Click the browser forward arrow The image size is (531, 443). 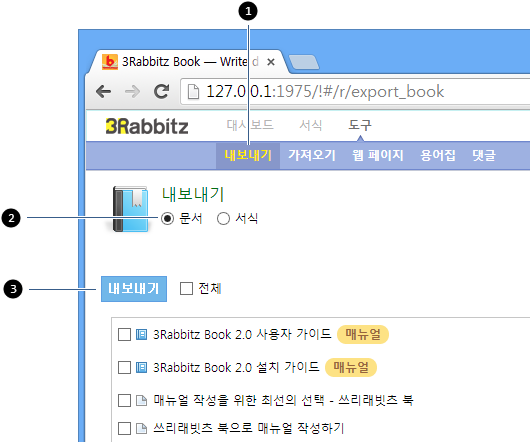(x=132, y=91)
